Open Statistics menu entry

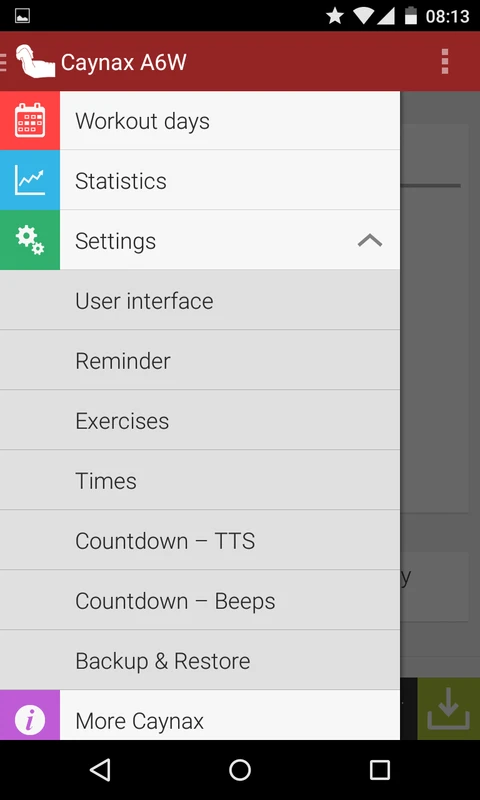[230, 180]
